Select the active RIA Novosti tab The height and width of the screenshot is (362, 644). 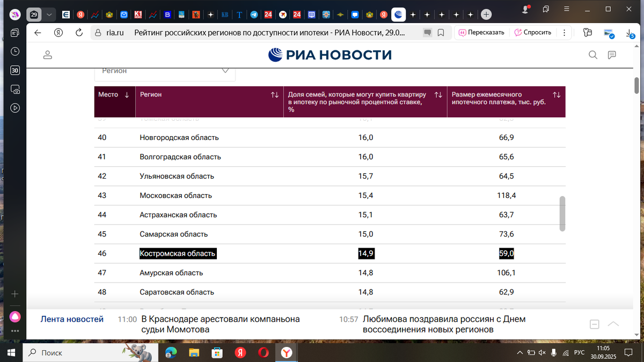398,14
